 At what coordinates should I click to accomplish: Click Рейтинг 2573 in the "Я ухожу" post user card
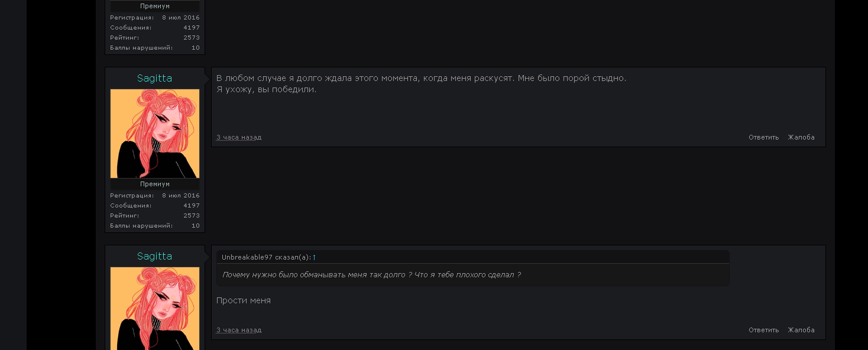click(x=155, y=215)
